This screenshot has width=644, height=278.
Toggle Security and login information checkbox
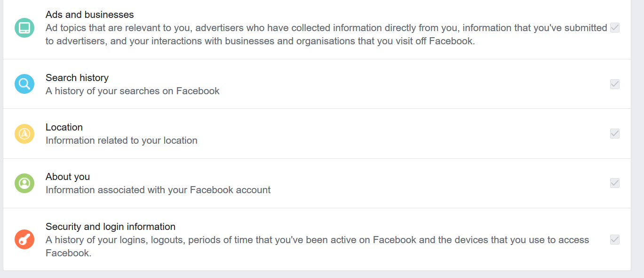[x=614, y=239]
